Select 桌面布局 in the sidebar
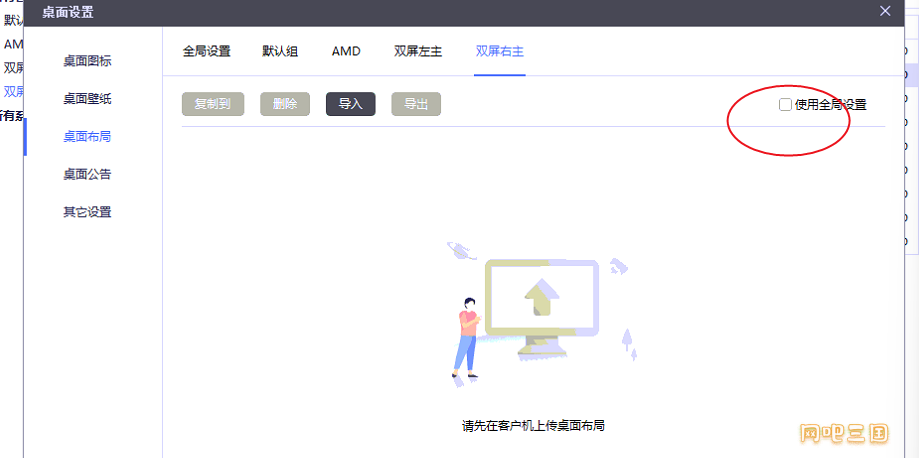Viewport: 919px width, 458px height. (87, 137)
